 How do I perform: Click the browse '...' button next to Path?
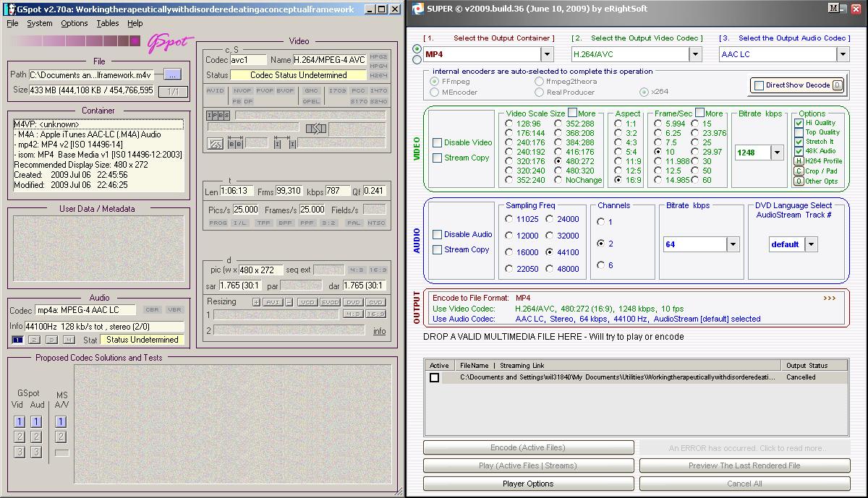[x=171, y=74]
